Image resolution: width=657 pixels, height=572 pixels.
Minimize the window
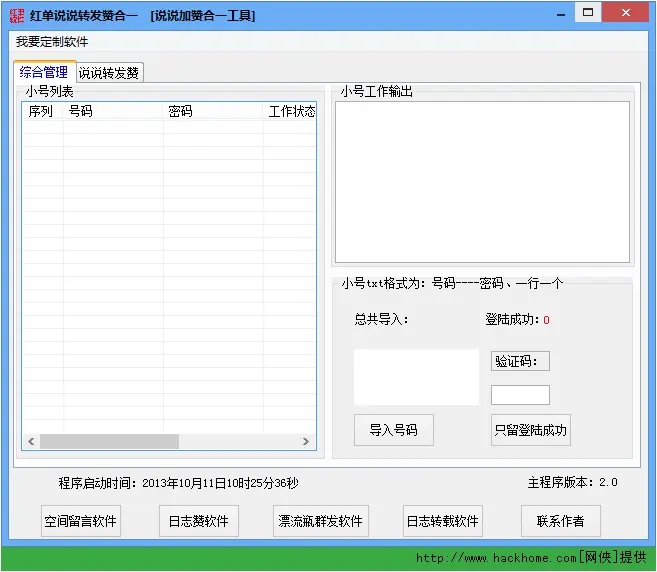pyautogui.click(x=561, y=13)
